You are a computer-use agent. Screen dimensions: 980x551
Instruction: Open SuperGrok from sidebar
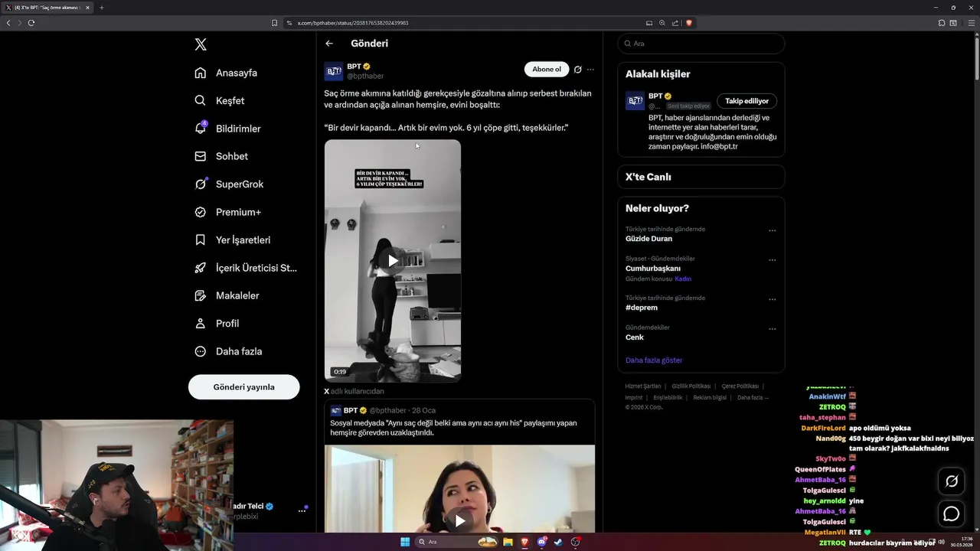pos(230,184)
